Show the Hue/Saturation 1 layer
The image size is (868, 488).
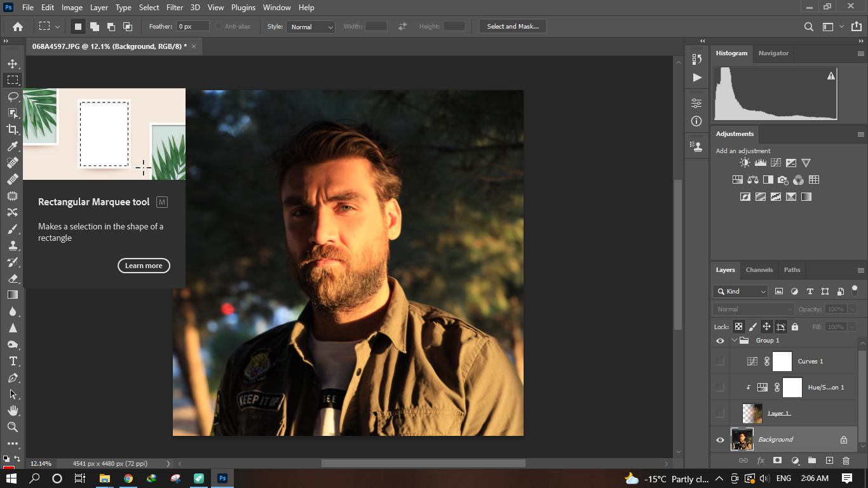click(720, 388)
